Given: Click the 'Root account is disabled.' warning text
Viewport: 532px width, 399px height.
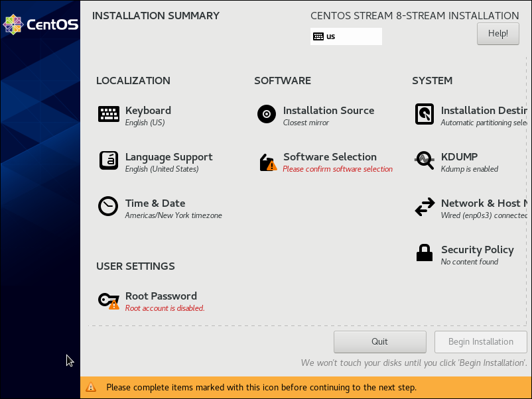Looking at the screenshot, I should (x=165, y=309).
